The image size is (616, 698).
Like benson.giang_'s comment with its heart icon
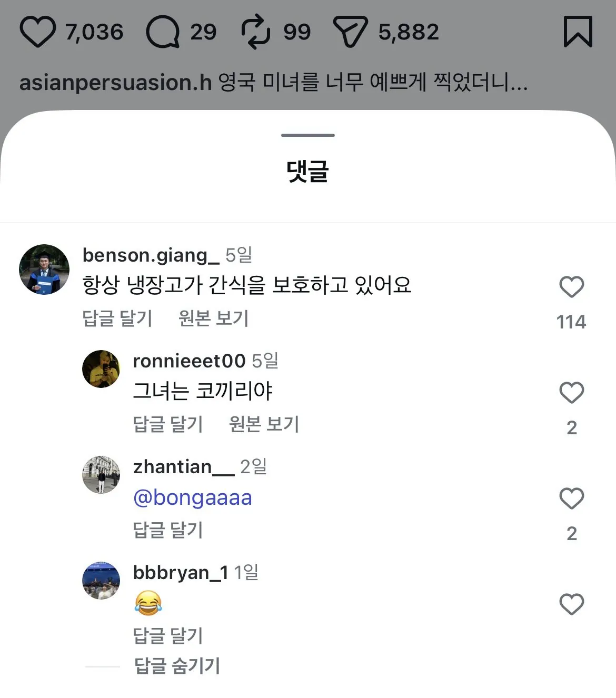(x=572, y=286)
